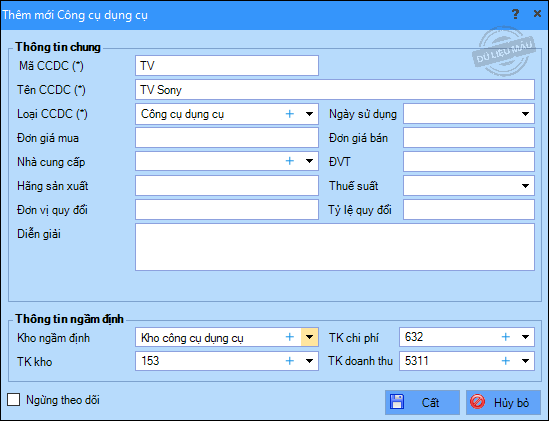This screenshot has height=421, width=549.
Task: Open the Kho ngầm định dropdown arrow
Action: click(x=310, y=337)
